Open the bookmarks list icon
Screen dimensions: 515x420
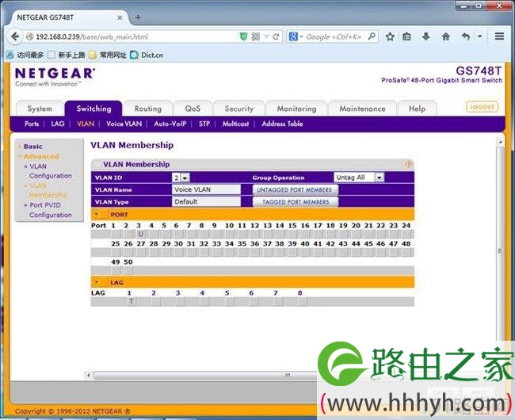(406, 36)
